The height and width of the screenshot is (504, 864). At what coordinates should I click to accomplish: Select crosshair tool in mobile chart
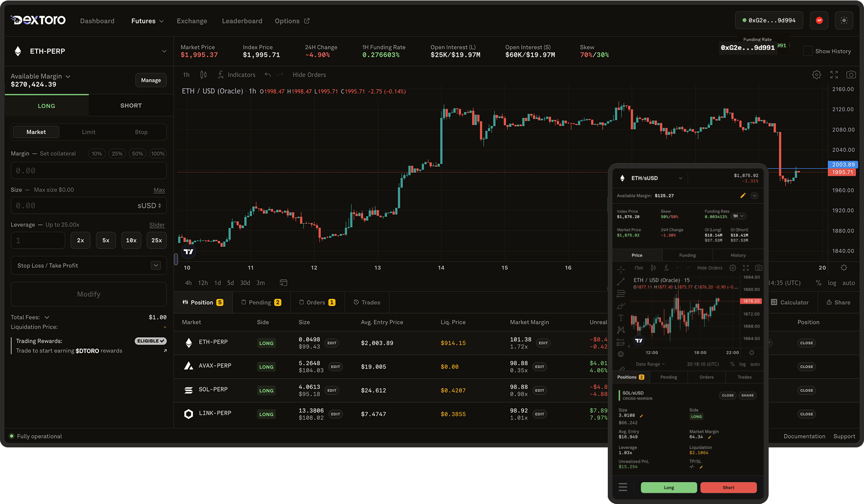coord(621,270)
